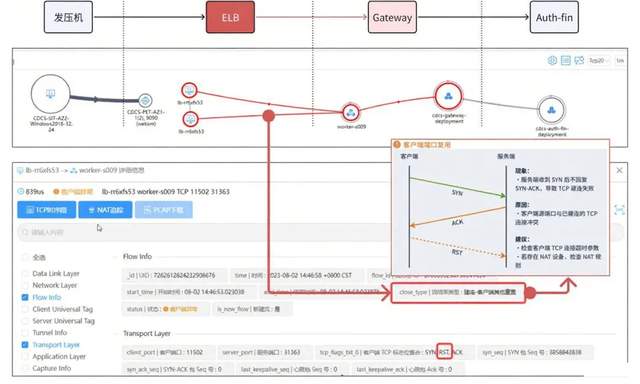Open the TCP sequence diagram button
The width and height of the screenshot is (640, 384).
[x=47, y=210]
